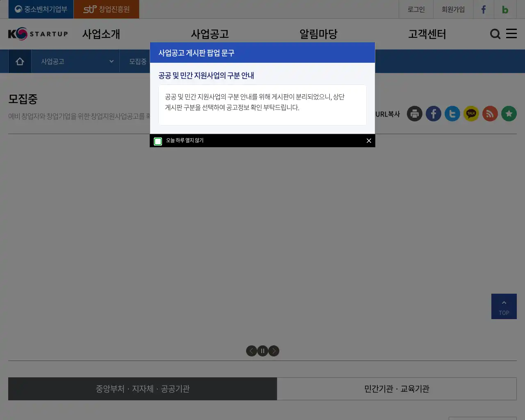This screenshot has height=420, width=525.
Task: Copy the page address with URL복사
Action: pos(387,114)
